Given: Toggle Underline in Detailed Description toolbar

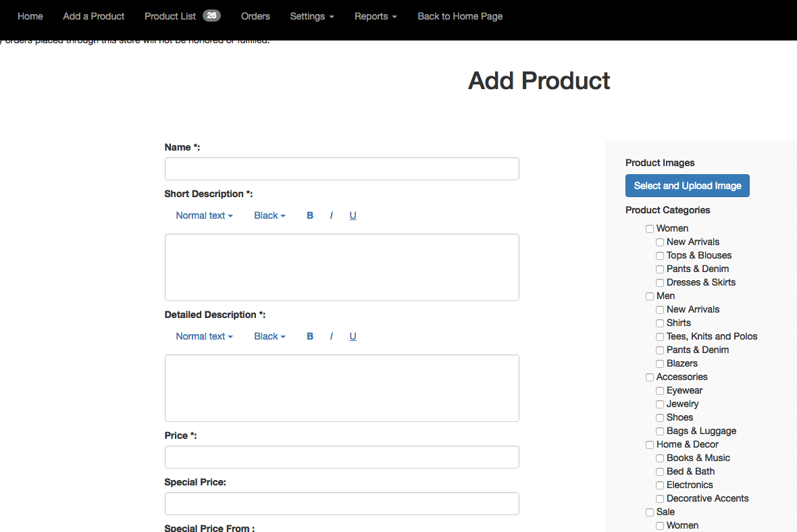Looking at the screenshot, I should pos(353,336).
